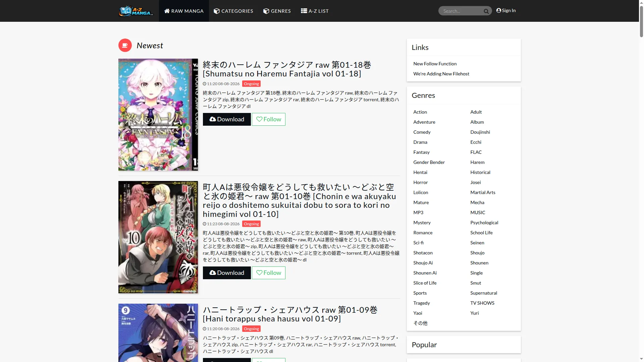
Task: Open the A-Z LIST menu item
Action: tap(315, 11)
